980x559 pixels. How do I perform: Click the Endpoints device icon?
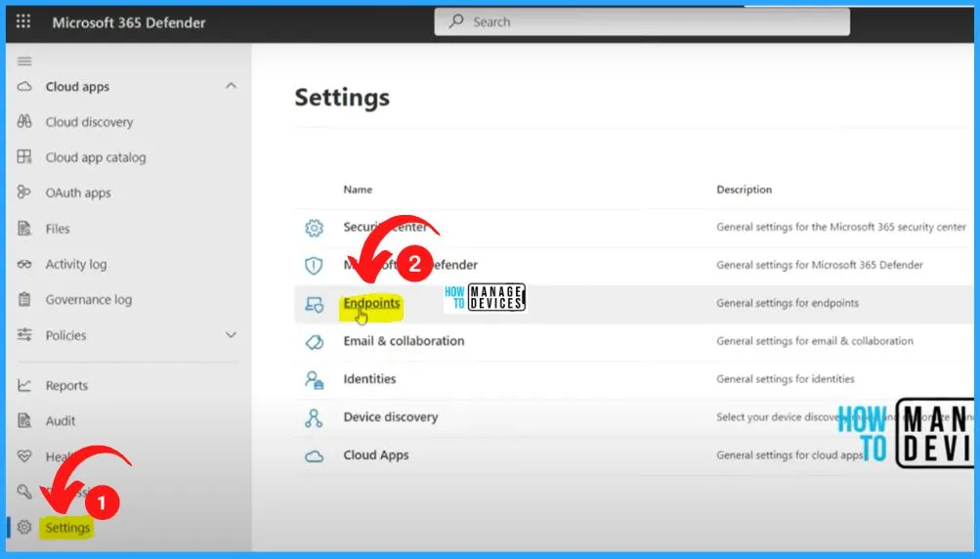tap(314, 304)
